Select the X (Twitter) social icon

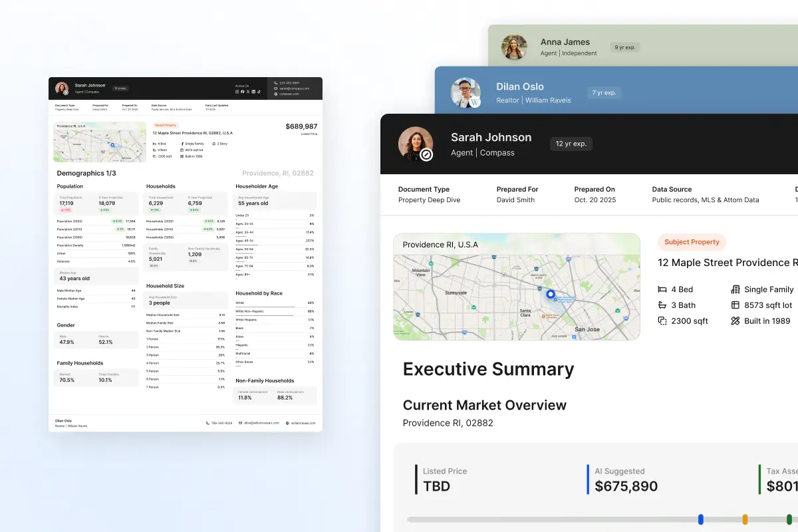[x=247, y=92]
